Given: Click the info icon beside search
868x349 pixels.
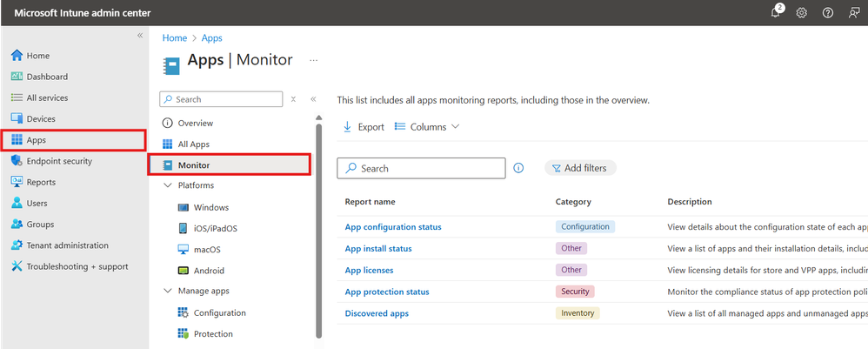Looking at the screenshot, I should 518,168.
